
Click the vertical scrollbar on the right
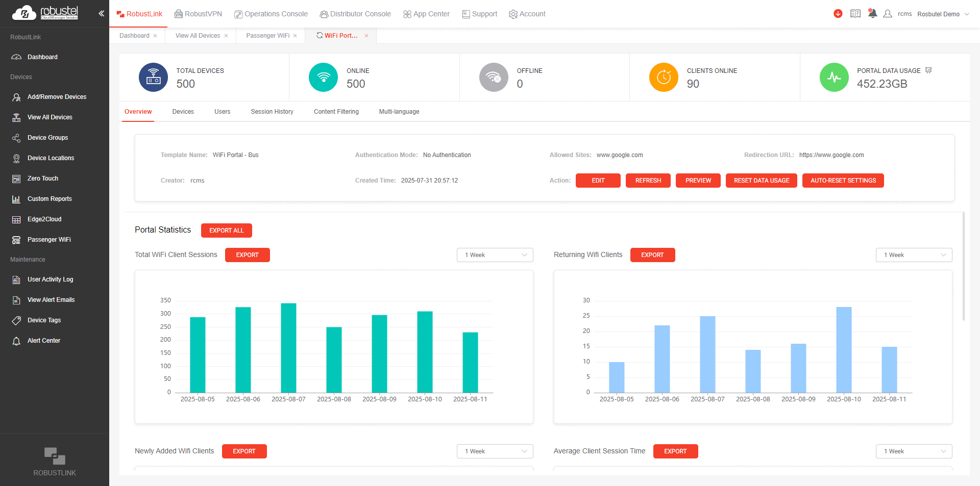(963, 265)
